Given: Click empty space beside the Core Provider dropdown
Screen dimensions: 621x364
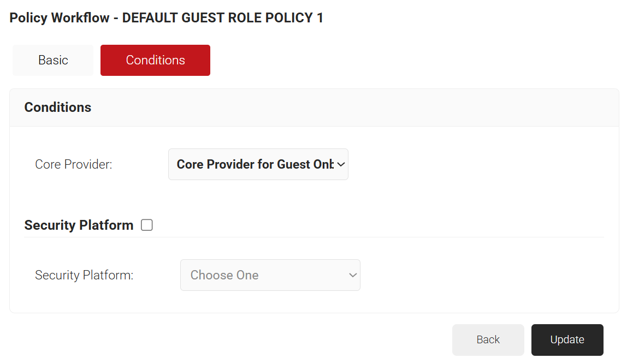Looking at the screenshot, I should tap(464, 164).
